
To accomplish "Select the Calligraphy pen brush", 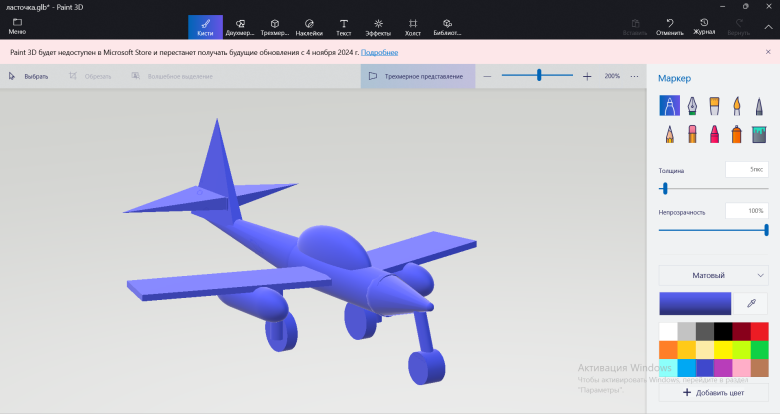I will point(692,106).
